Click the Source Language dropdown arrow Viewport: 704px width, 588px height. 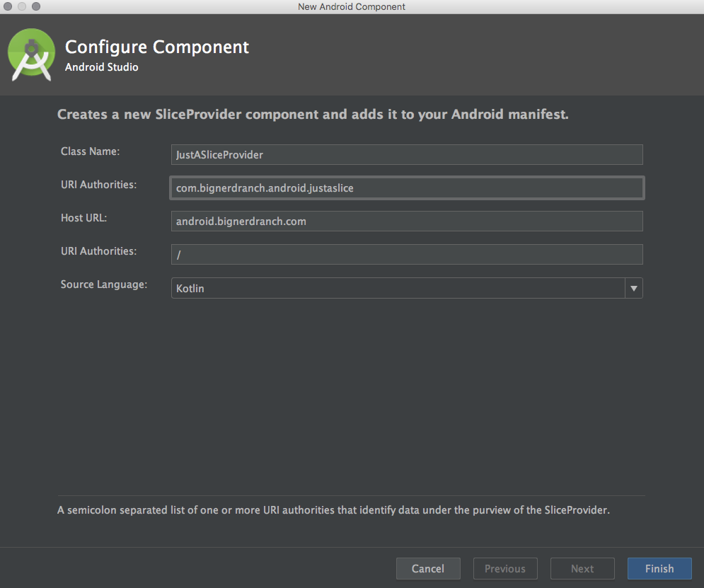coord(633,288)
